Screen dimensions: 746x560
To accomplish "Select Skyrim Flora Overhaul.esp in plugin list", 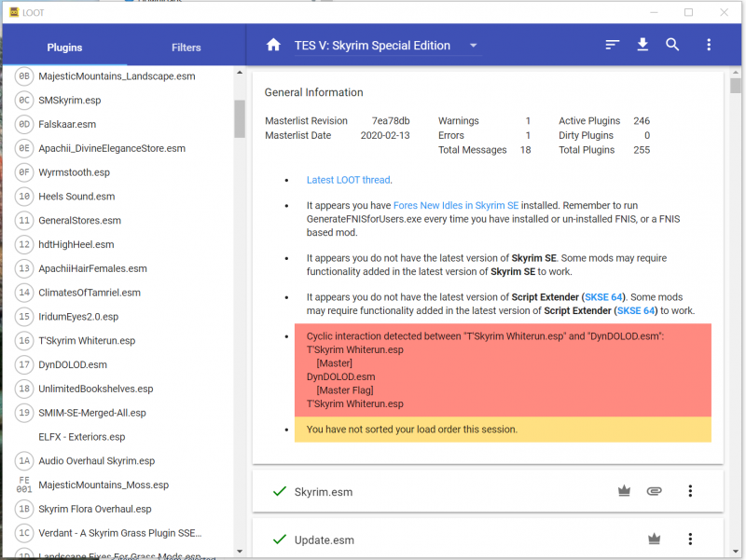I will pos(95,509).
